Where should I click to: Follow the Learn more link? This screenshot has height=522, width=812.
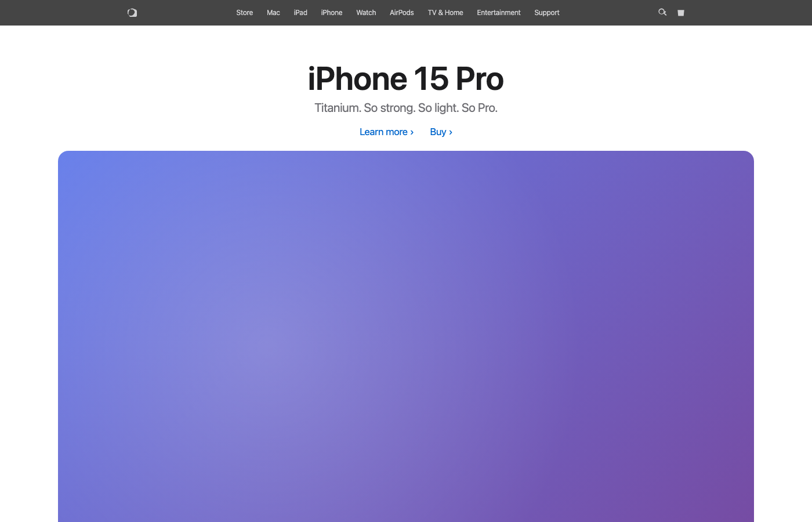click(x=386, y=132)
